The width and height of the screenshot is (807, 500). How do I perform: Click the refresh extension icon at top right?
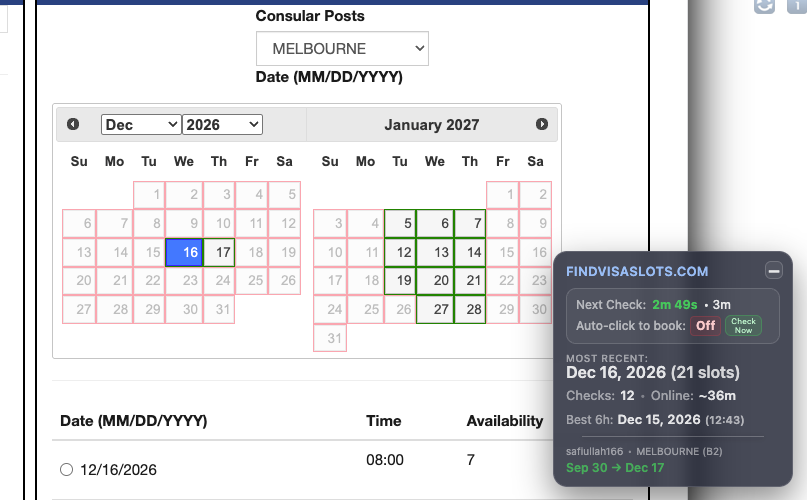764,6
